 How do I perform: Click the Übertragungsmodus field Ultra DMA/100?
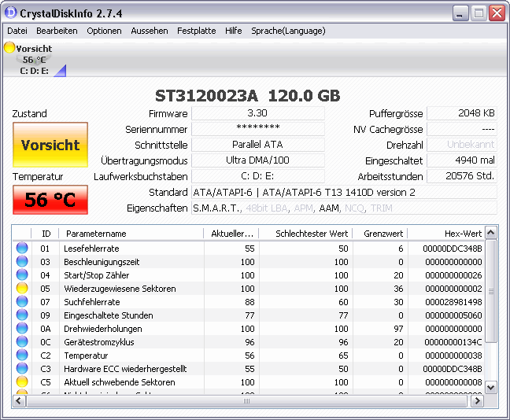pos(258,160)
